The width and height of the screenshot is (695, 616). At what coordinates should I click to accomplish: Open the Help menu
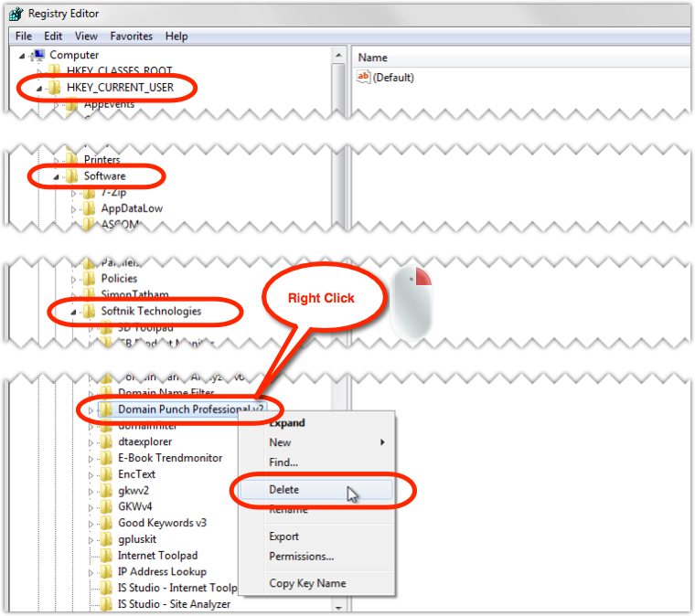pos(176,36)
